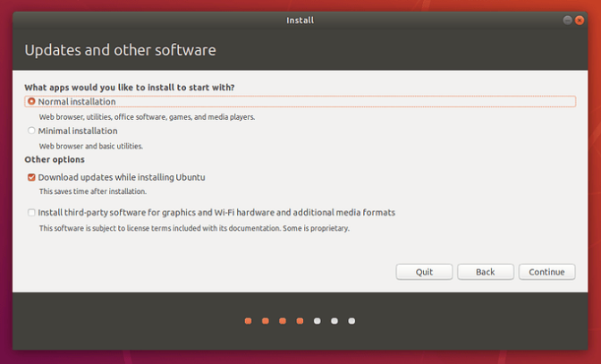
Task: Click the Quit button
Action: pyautogui.click(x=424, y=272)
